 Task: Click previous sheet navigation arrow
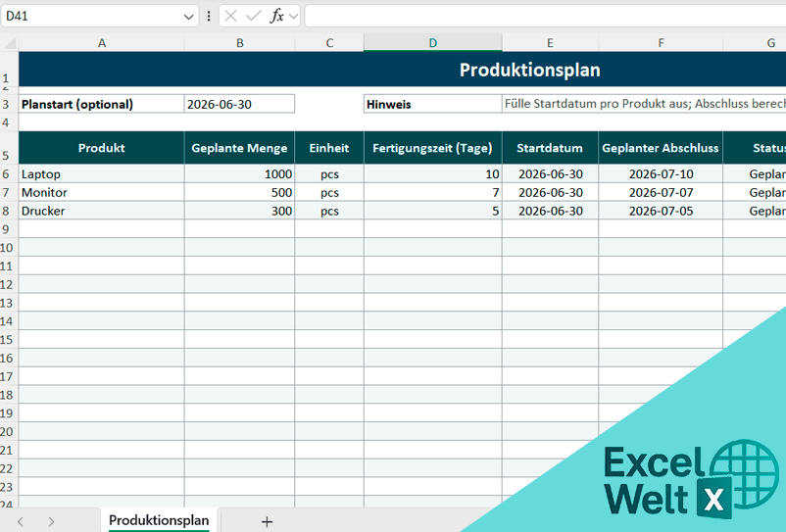point(20,521)
